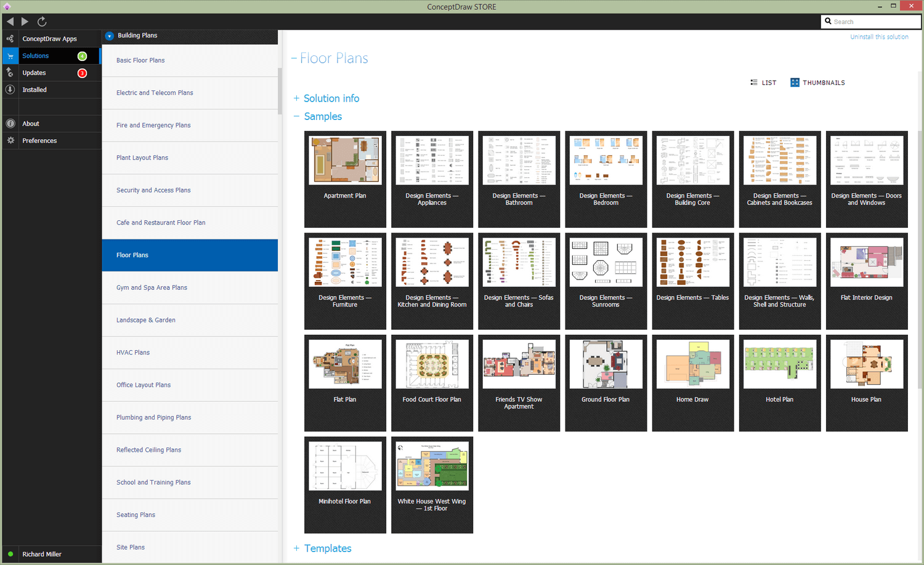Viewport: 924px width, 565px height.
Task: Open Design Elements — Appliances sample
Action: [x=432, y=179]
